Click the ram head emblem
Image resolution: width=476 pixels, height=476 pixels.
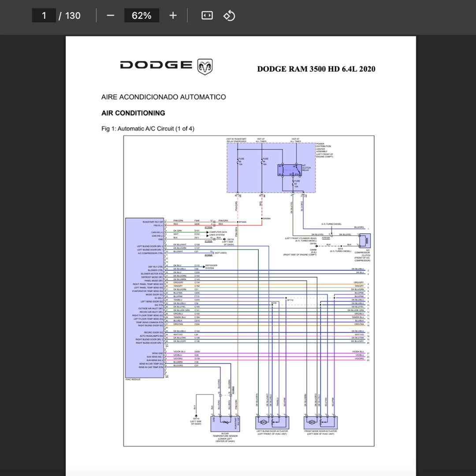[205, 67]
